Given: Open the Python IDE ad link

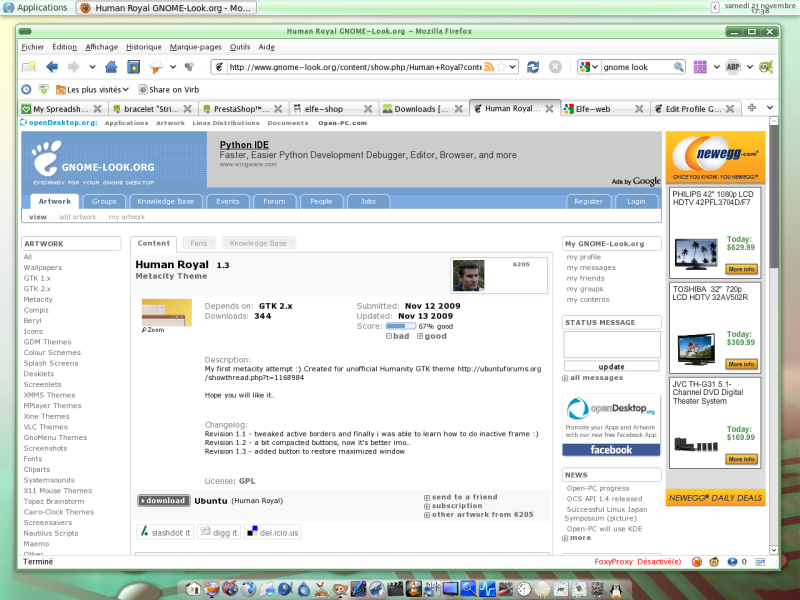Looking at the screenshot, I should click(244, 145).
